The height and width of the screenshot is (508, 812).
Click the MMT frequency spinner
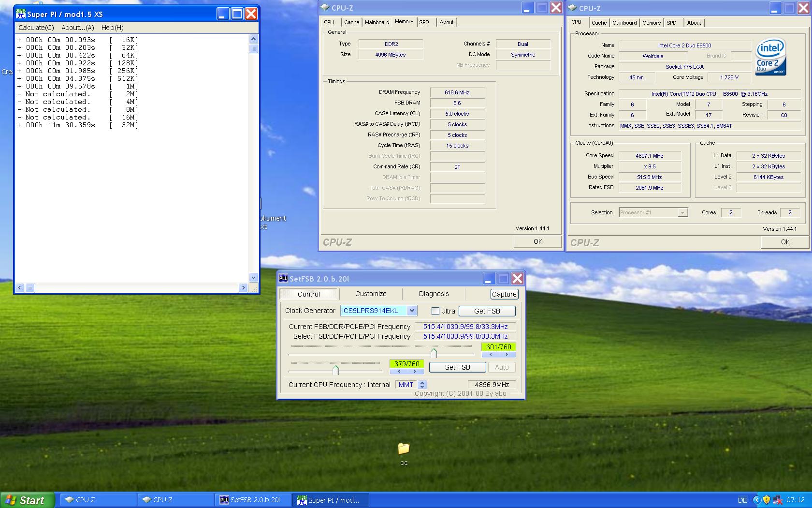[x=422, y=385]
